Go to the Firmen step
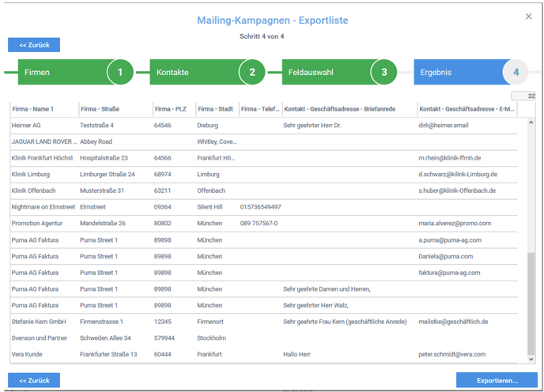Screen dimensions: 544x392 pyautogui.click(x=63, y=72)
